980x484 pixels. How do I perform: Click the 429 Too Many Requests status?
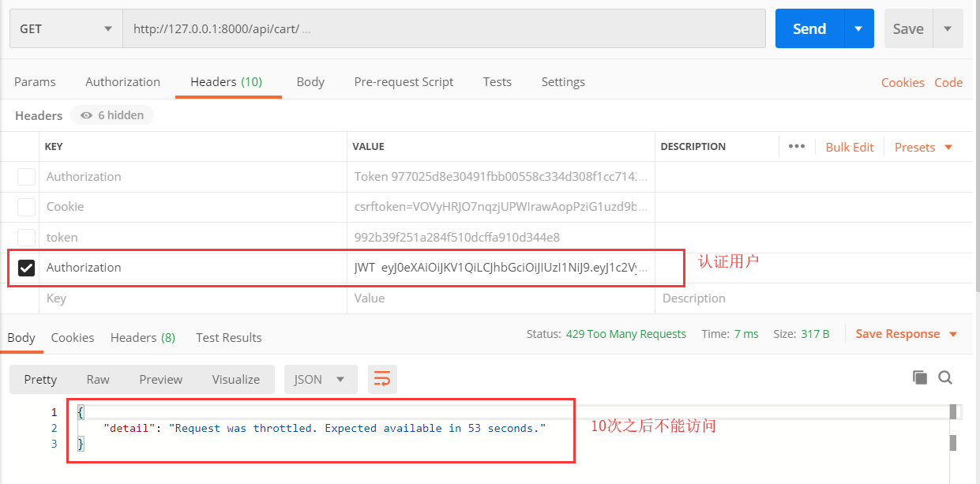pos(626,334)
